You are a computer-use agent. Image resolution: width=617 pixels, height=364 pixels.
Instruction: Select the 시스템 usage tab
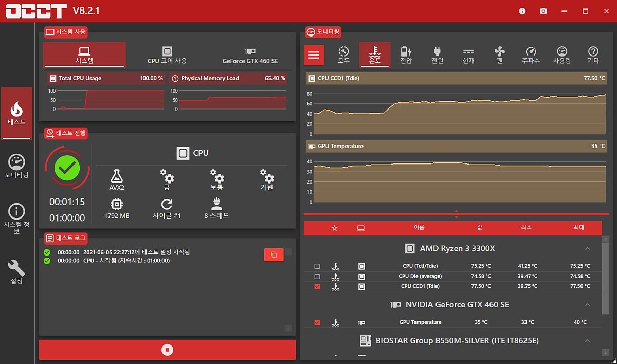[x=84, y=55]
